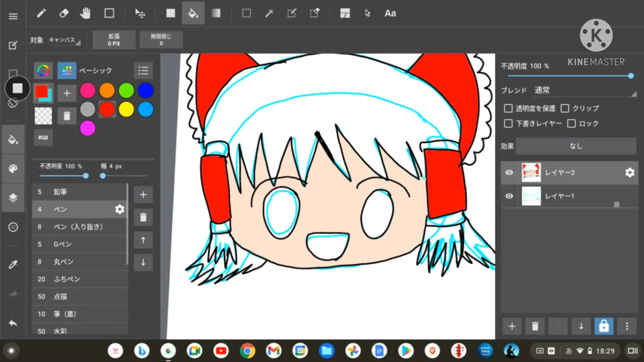
Task: Hide レイヤー2 with eye icon
Action: point(509,172)
